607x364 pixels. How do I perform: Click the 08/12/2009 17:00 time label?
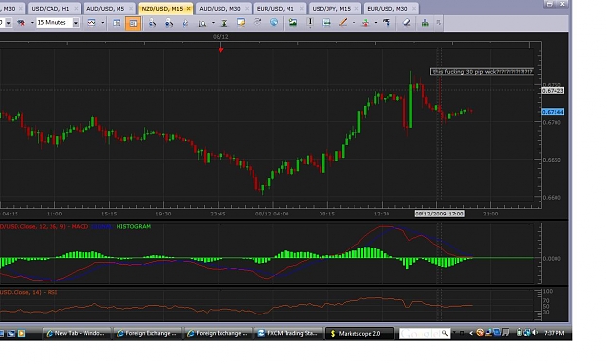(439, 214)
